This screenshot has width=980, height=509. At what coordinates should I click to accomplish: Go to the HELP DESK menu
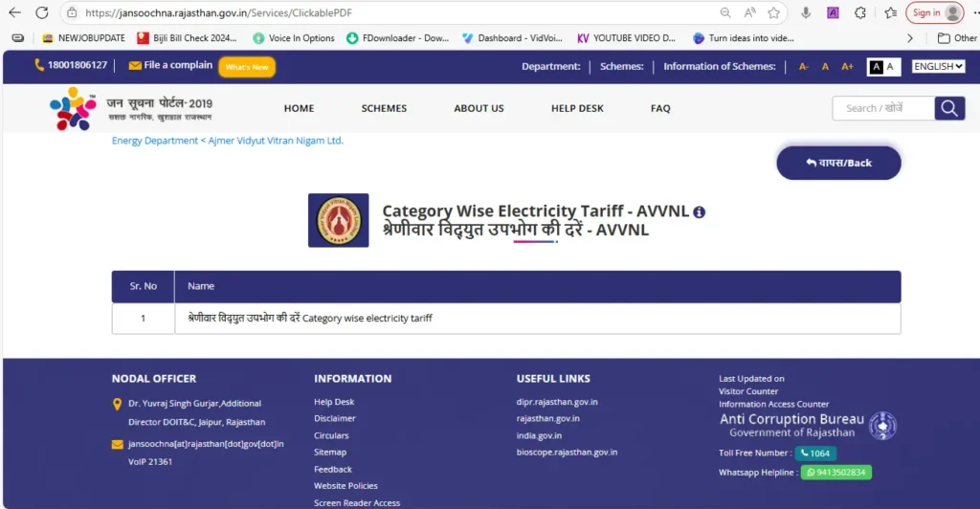(x=577, y=108)
